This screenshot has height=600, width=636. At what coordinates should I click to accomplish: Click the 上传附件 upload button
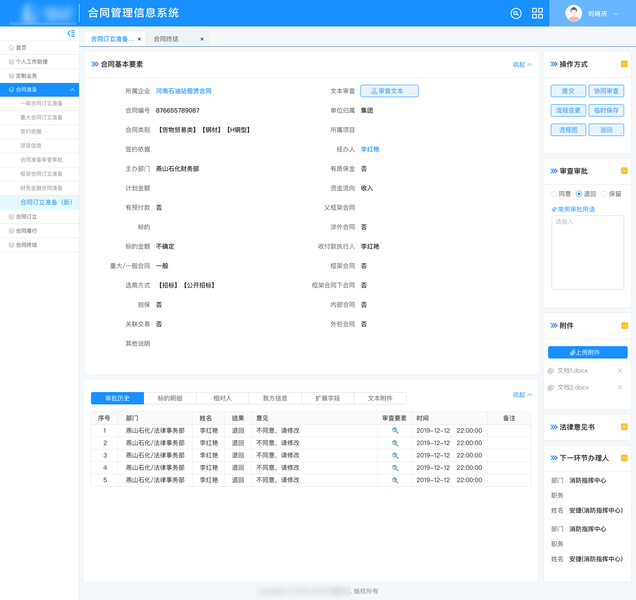[x=587, y=352]
